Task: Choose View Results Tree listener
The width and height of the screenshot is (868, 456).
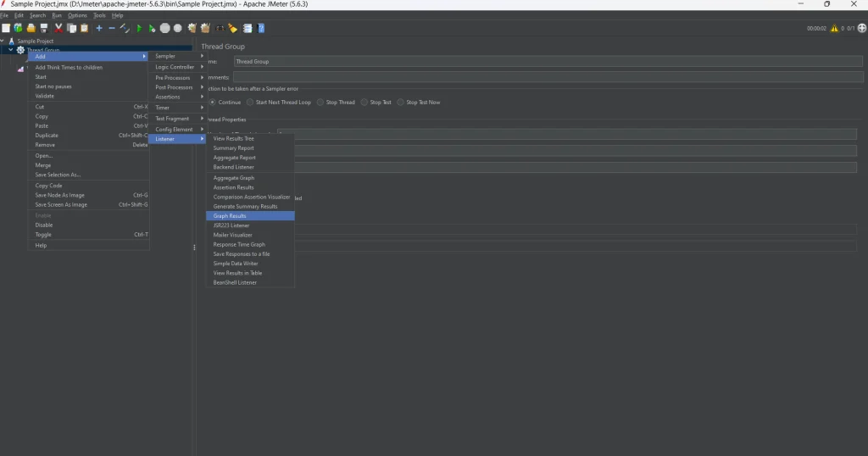Action: tap(250, 139)
